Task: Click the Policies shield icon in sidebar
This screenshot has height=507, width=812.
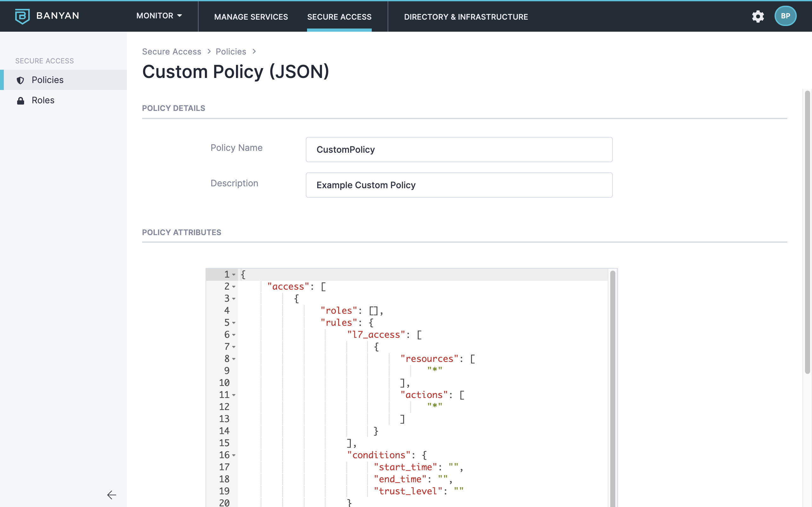Action: tap(21, 80)
